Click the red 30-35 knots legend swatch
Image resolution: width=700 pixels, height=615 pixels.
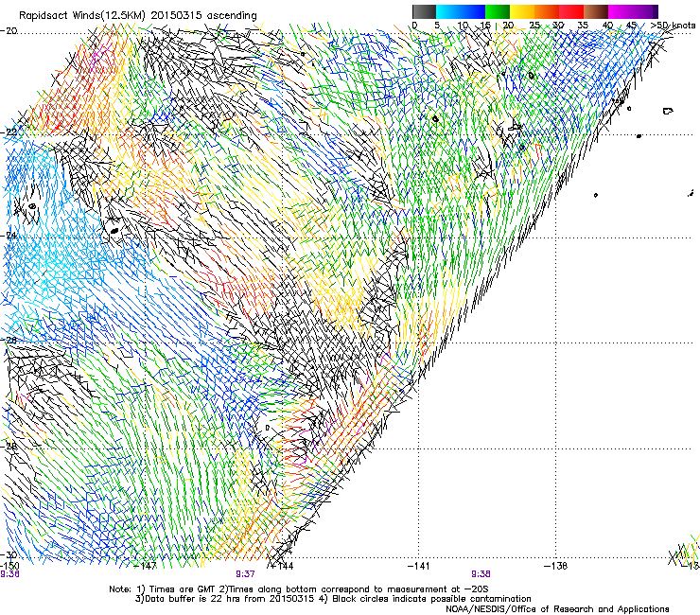point(571,11)
